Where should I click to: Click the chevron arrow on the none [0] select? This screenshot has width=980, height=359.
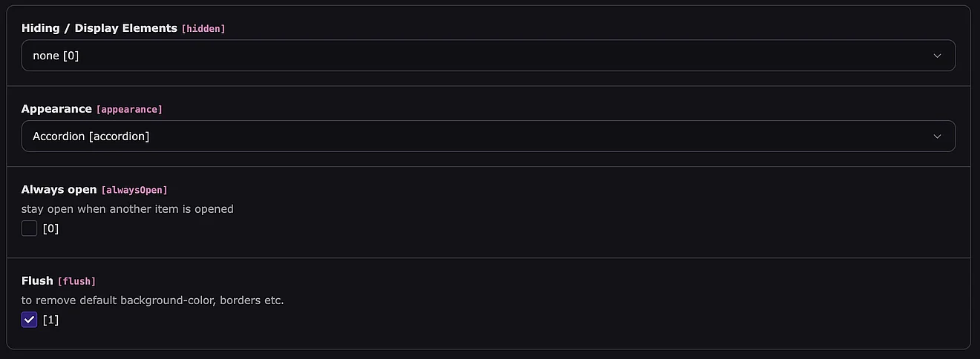click(937, 56)
